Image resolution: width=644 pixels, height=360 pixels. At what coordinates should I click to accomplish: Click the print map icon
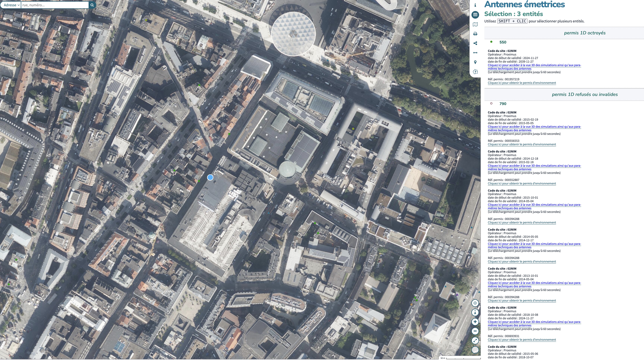tap(475, 34)
